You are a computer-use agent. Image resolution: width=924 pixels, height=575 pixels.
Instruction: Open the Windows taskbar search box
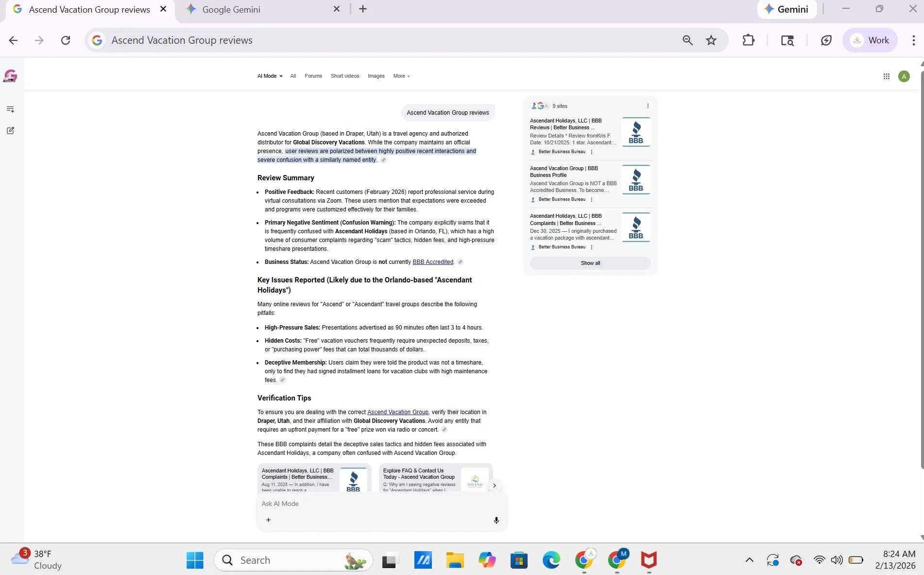pyautogui.click(x=293, y=560)
